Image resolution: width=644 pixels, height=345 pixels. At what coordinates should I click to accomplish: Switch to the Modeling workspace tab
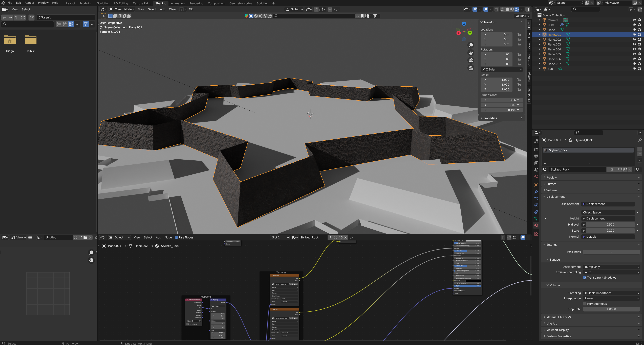pos(86,3)
